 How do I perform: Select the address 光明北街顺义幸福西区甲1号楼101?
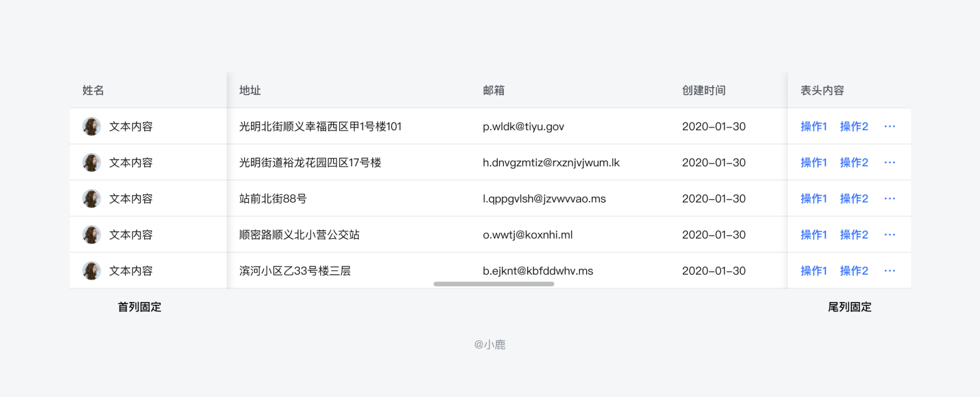pos(321,126)
